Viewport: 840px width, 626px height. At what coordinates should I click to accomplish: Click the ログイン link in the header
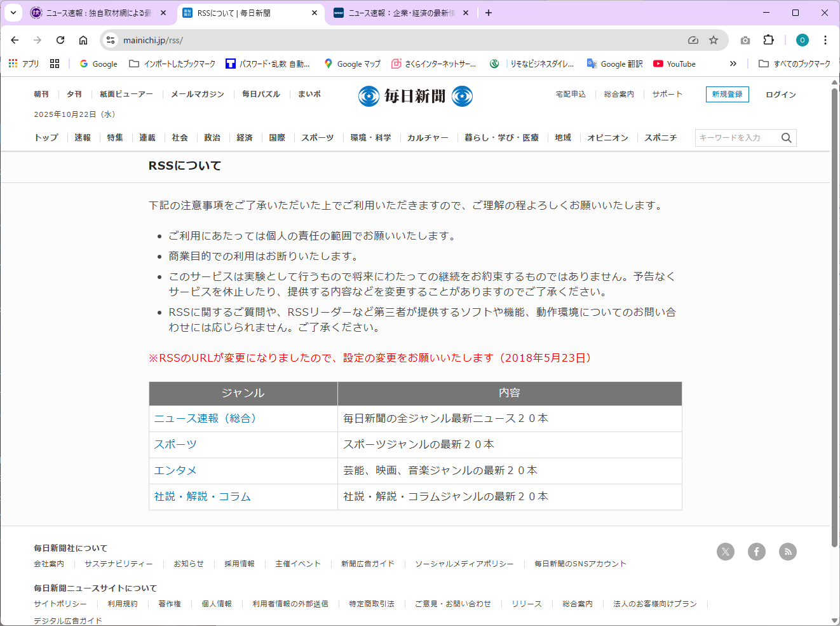780,95
